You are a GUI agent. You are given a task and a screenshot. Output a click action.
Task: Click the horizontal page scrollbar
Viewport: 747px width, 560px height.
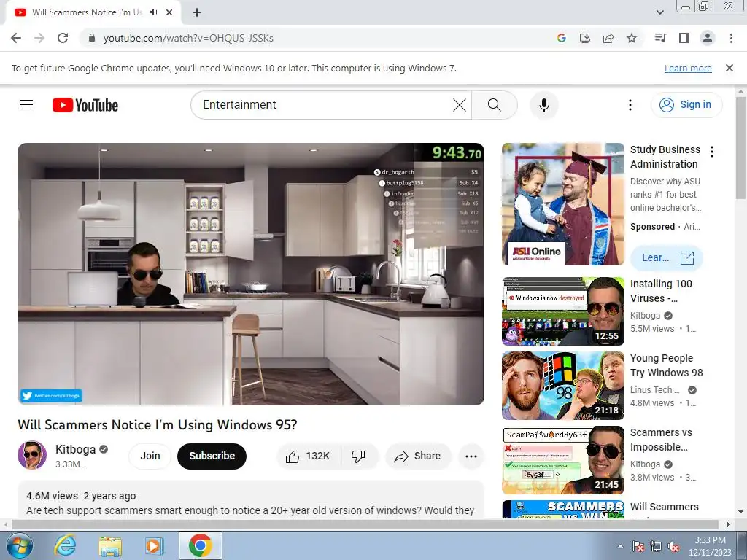point(366,524)
